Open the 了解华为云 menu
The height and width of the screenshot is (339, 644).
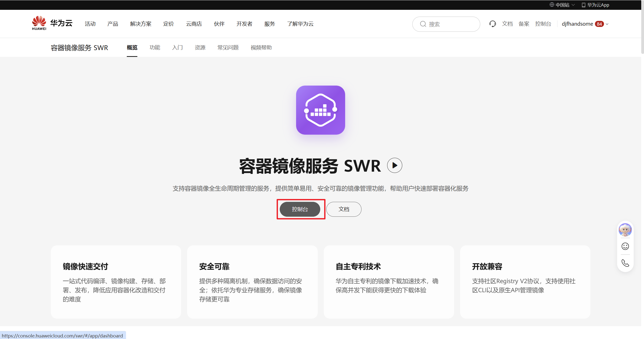pyautogui.click(x=300, y=24)
